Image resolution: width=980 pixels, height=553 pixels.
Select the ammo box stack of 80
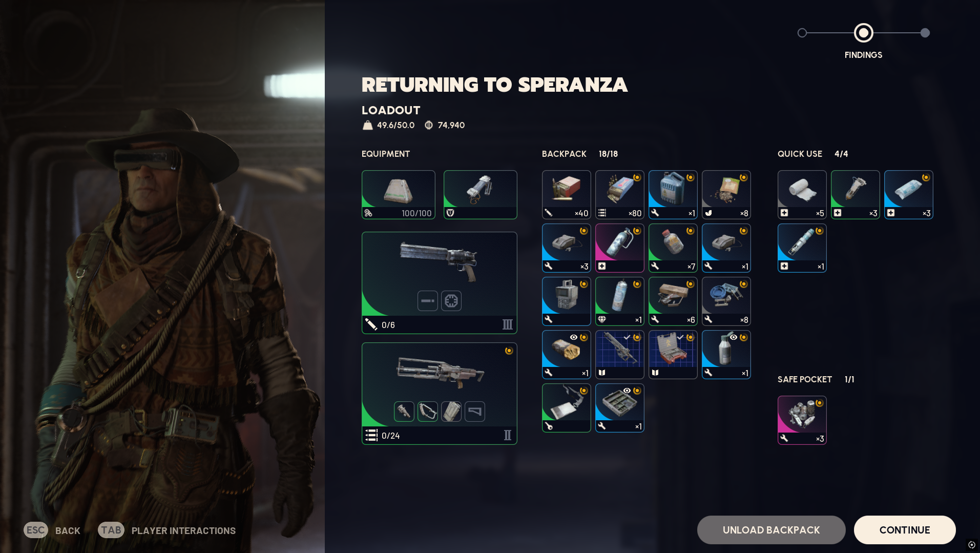[619, 195]
